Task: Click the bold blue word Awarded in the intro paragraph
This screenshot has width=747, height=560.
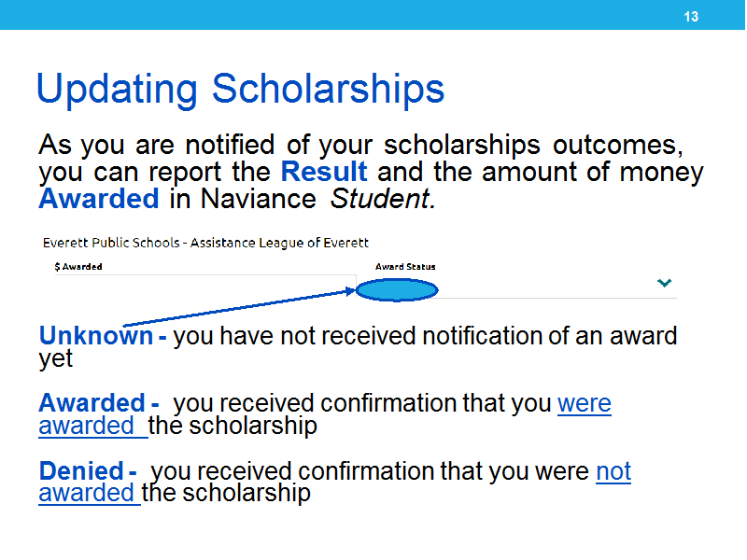Action: [x=99, y=199]
